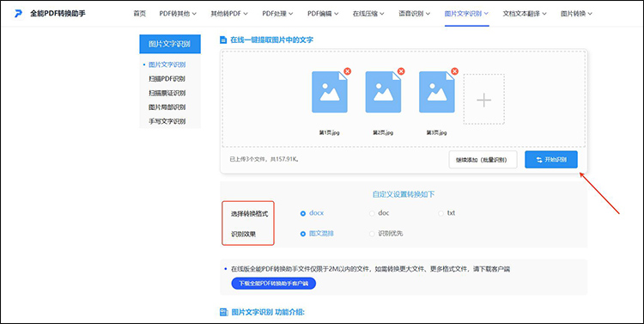The width and height of the screenshot is (644, 324).
Task: Remove the 第2页.jpg file with its red X
Action: tap(401, 71)
